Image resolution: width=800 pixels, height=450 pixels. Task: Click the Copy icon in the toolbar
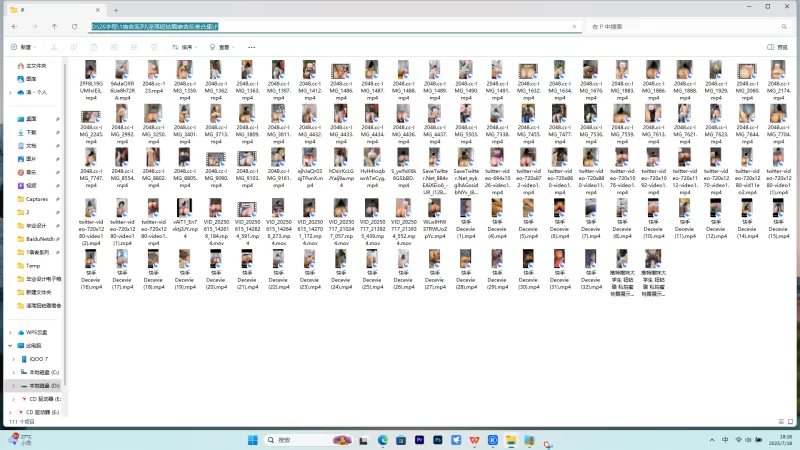click(x=74, y=47)
